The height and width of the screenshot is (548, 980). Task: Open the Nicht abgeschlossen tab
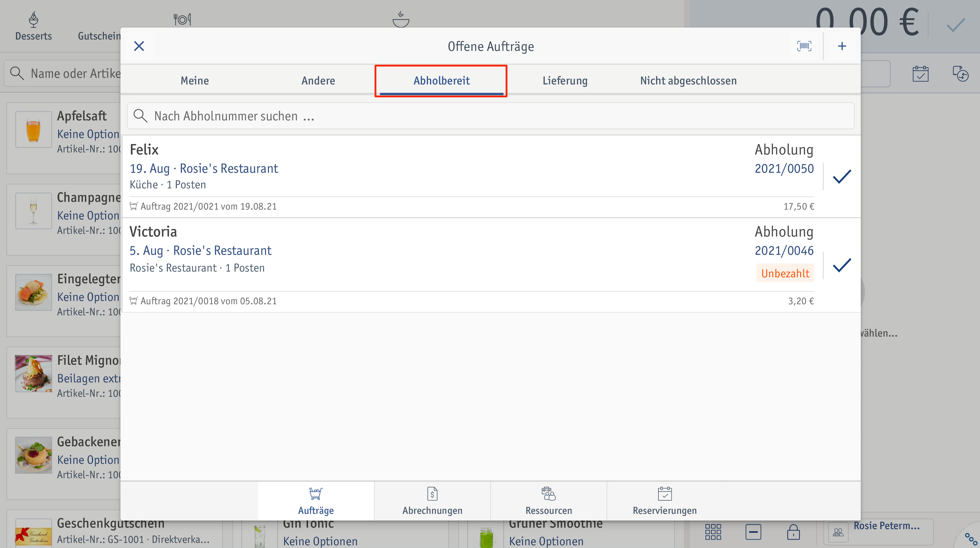coord(688,81)
